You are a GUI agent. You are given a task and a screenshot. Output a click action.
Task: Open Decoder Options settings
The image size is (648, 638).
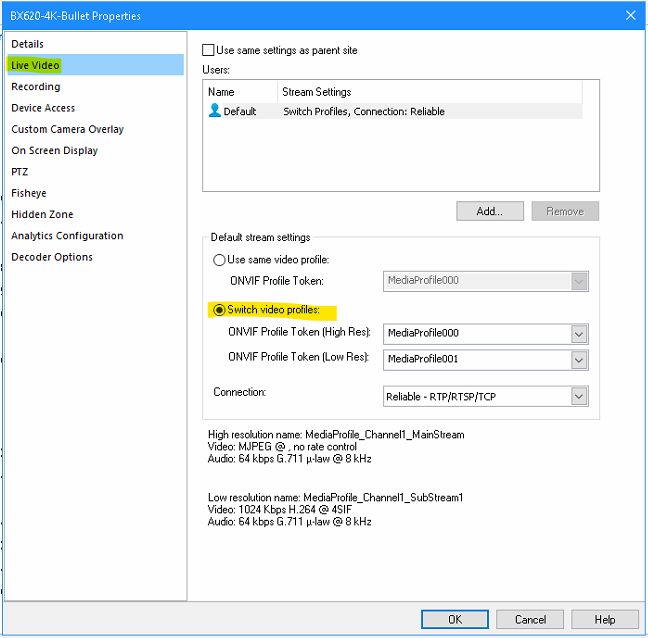tap(52, 257)
